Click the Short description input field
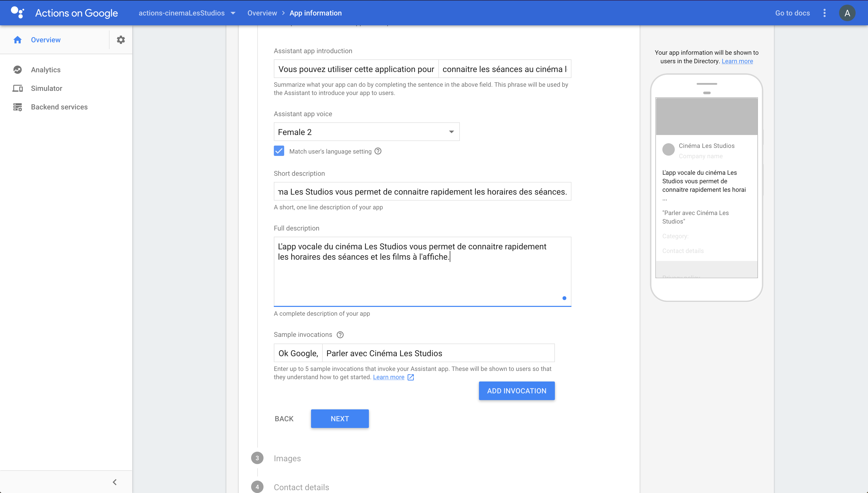Viewport: 868px width, 493px height. click(x=422, y=191)
